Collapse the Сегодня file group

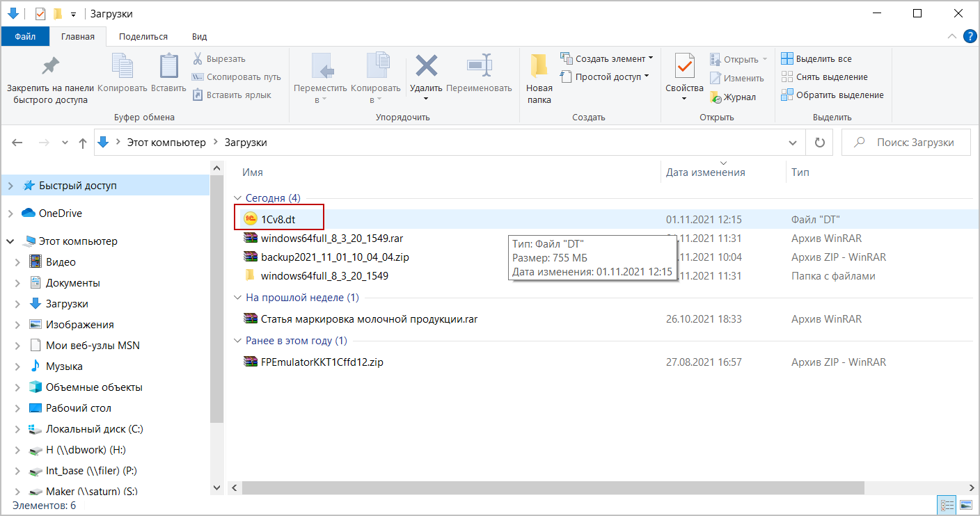pos(237,199)
